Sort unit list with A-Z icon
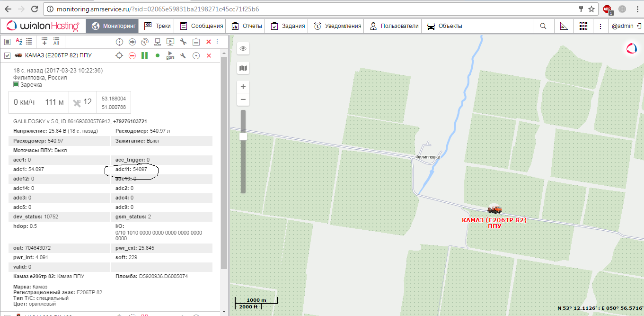This screenshot has width=644, height=316. point(19,42)
